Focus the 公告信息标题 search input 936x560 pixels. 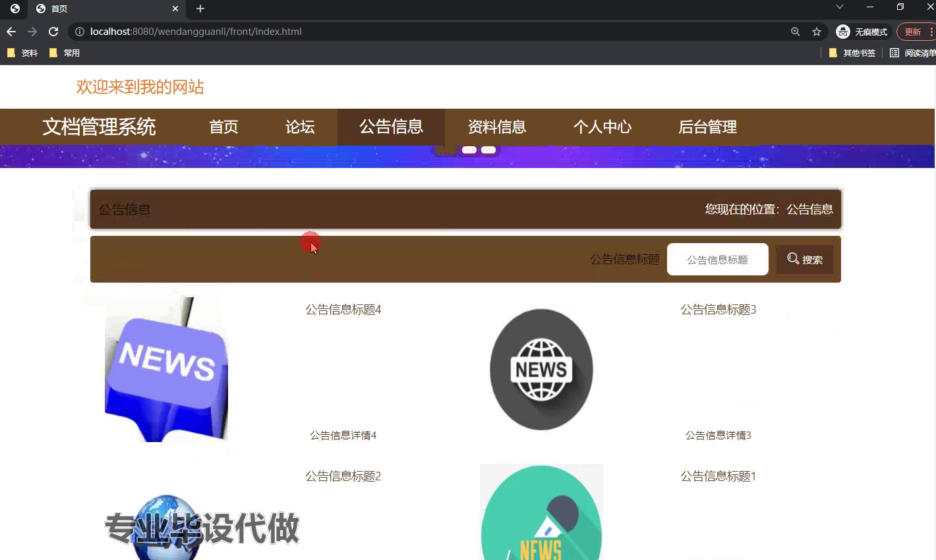(718, 260)
